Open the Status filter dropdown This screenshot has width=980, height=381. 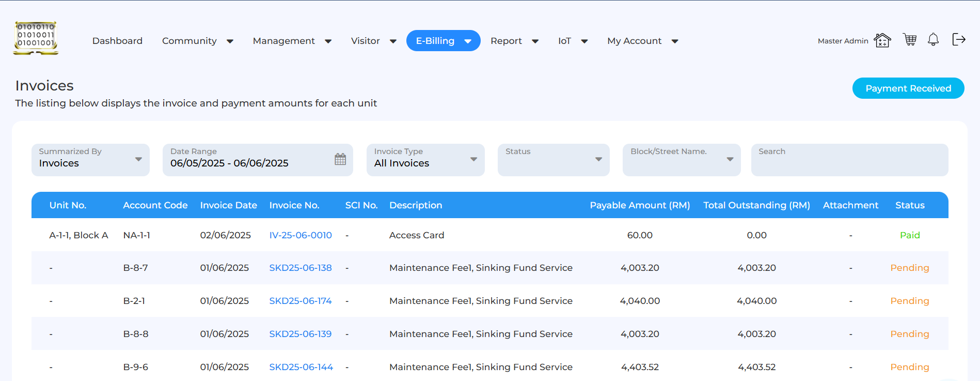click(554, 160)
